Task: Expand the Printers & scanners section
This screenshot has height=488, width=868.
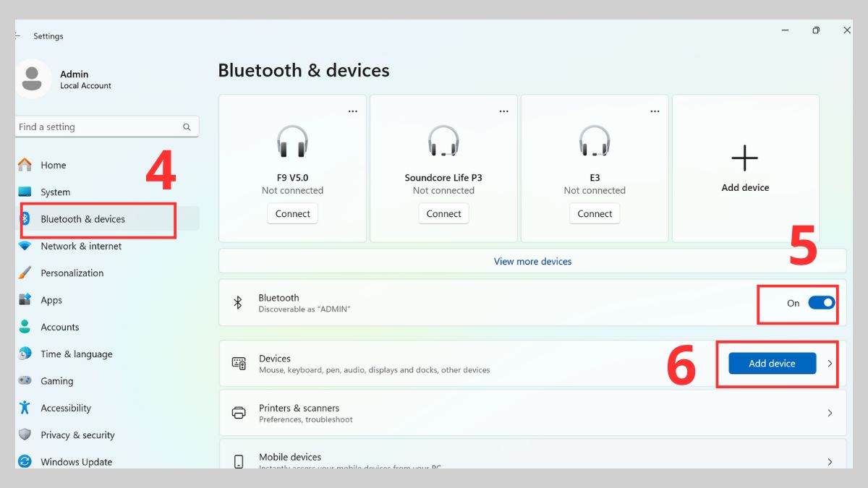Action: [830, 413]
